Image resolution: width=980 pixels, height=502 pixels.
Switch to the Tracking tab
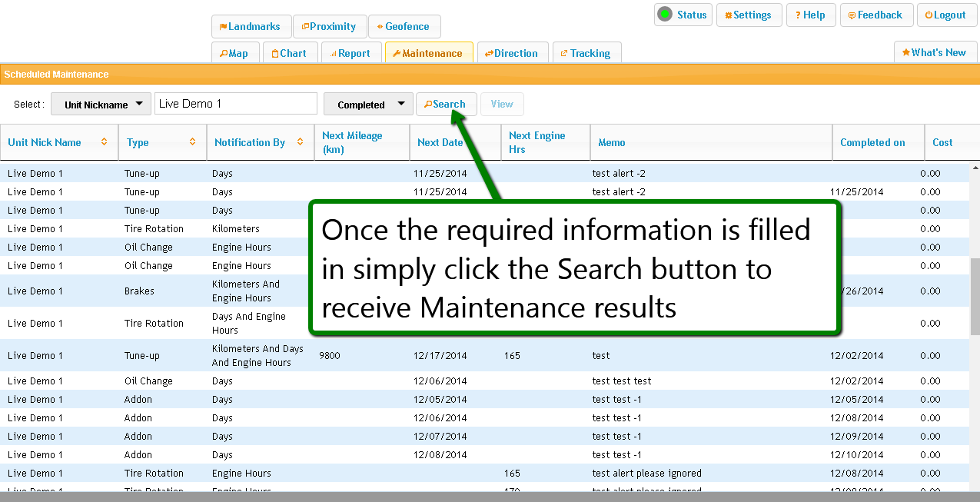pos(586,53)
